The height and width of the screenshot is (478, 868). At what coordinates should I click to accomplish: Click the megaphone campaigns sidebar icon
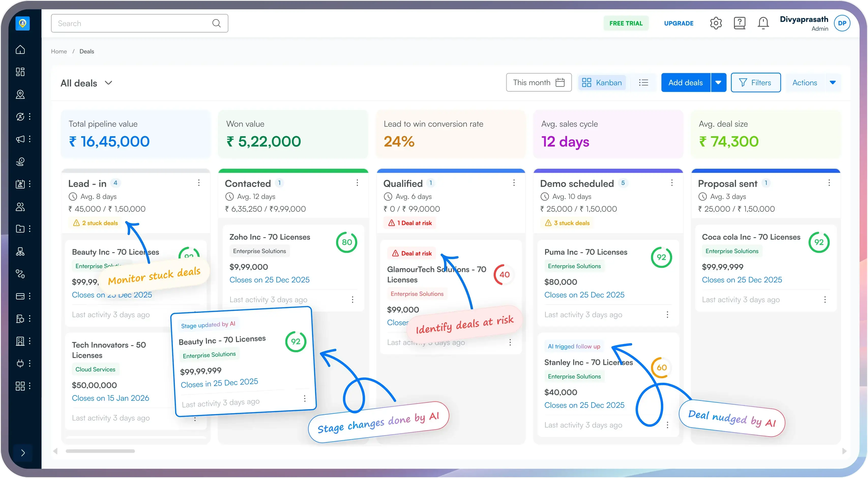click(20, 139)
